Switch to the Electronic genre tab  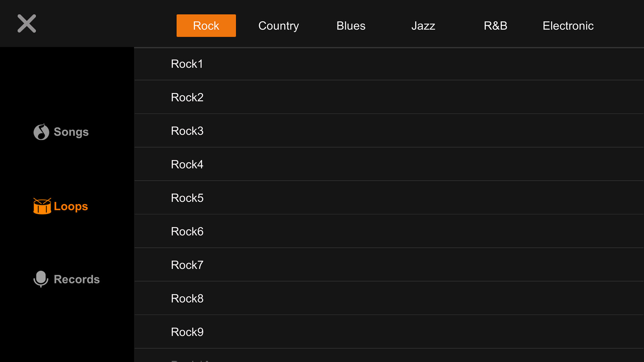coord(568,25)
